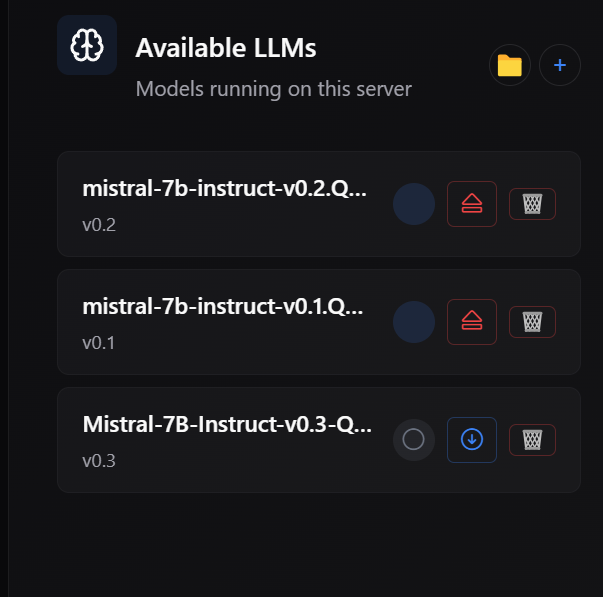This screenshot has height=597, width=603.
Task: Select the mistral-7b-instruct-v0.1 status circle
Action: click(414, 322)
